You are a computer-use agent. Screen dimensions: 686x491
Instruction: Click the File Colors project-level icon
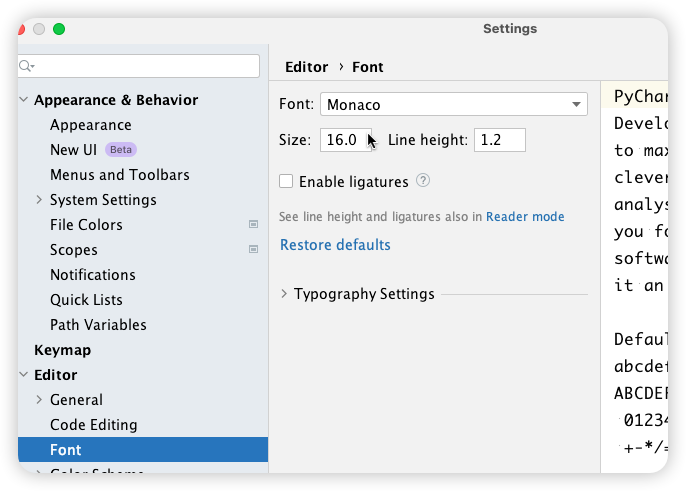(x=253, y=224)
